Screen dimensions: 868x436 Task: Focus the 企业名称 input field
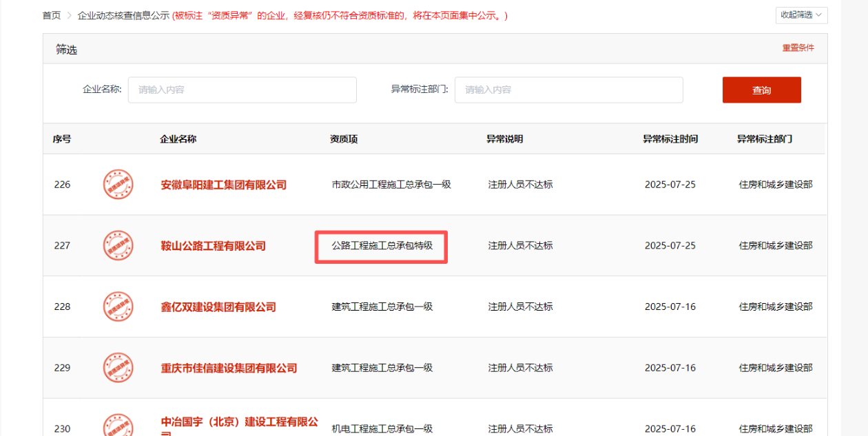pos(242,90)
